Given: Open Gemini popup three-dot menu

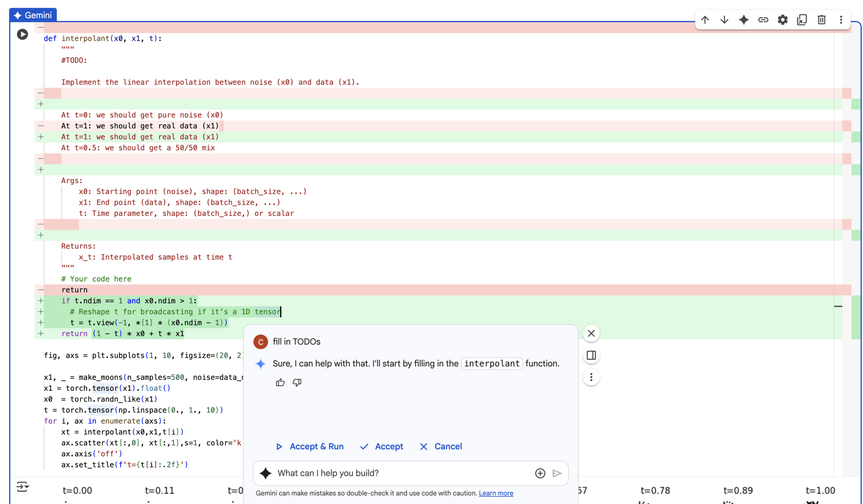Looking at the screenshot, I should pos(591,377).
